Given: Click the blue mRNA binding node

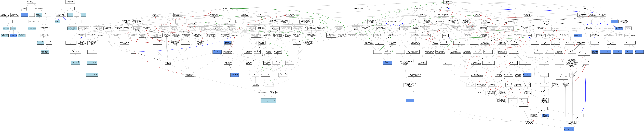Looking at the screenshot, I should [x=14, y=35].
